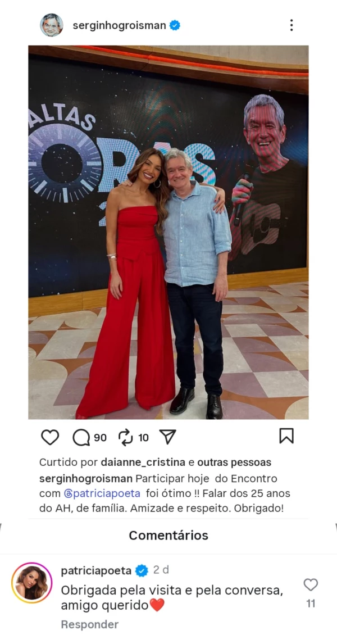Open patriciapoeta's avatar with story ring
The image size is (337, 644).
click(32, 583)
